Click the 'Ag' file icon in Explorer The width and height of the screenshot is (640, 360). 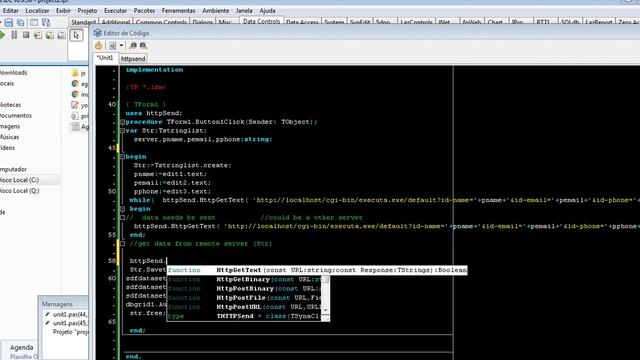(75, 127)
